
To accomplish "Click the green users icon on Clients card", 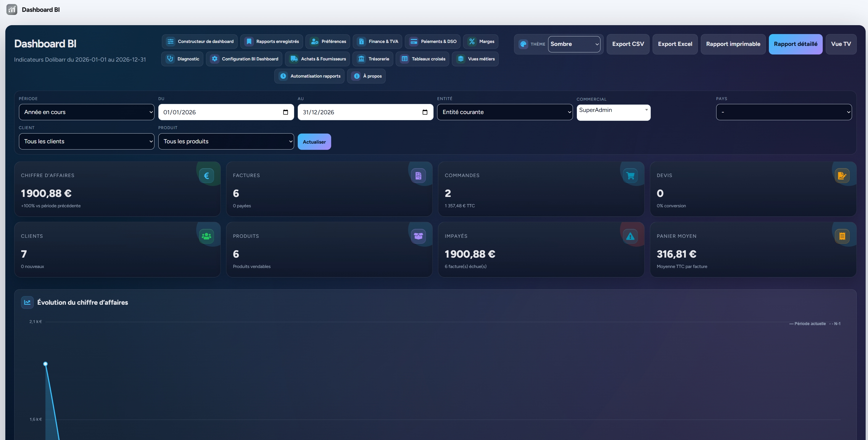I will [x=207, y=236].
